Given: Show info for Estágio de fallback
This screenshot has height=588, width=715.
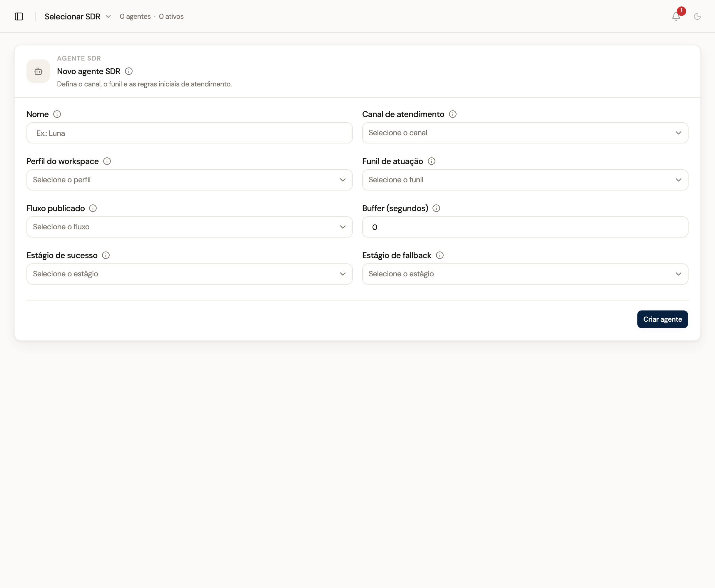Looking at the screenshot, I should [x=440, y=255].
